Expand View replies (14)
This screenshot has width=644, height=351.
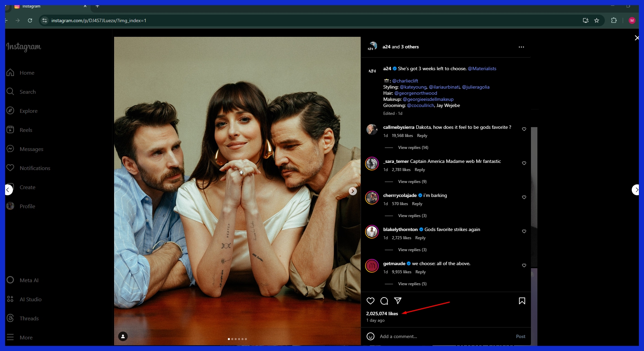pyautogui.click(x=413, y=148)
